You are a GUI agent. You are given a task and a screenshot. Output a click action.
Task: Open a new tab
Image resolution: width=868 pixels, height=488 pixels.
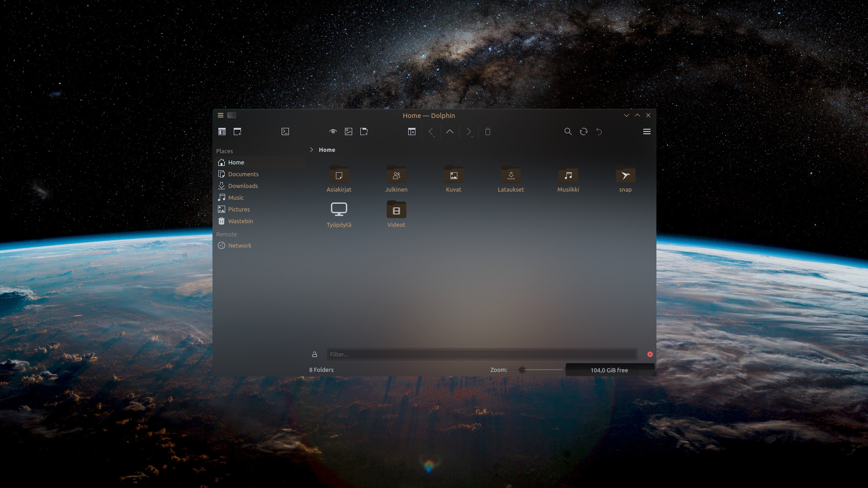(364, 131)
